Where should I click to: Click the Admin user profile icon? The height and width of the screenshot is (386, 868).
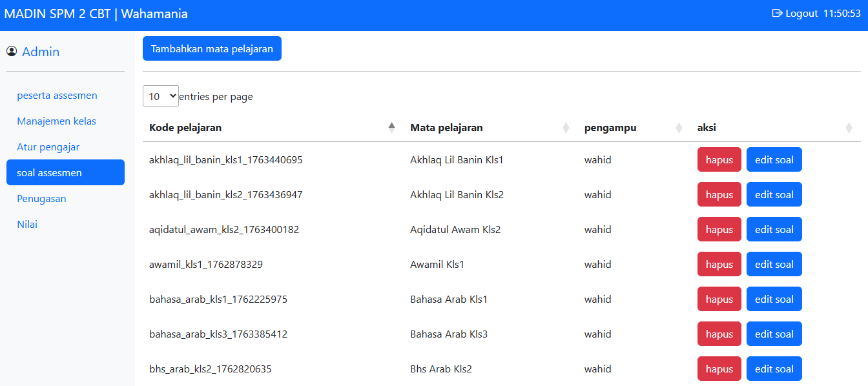click(x=12, y=52)
